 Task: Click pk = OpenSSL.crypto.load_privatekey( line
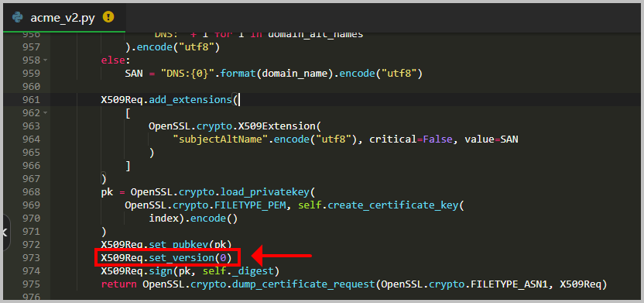(207, 192)
